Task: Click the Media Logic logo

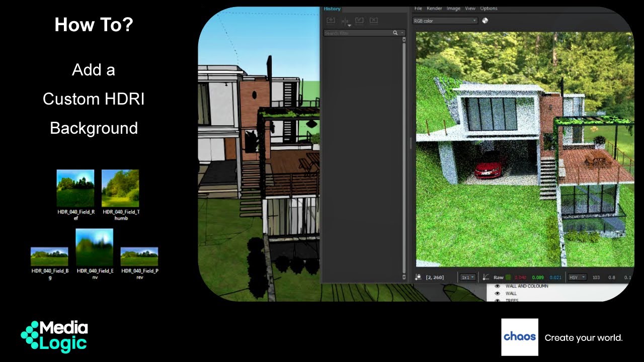Action: pos(54,336)
